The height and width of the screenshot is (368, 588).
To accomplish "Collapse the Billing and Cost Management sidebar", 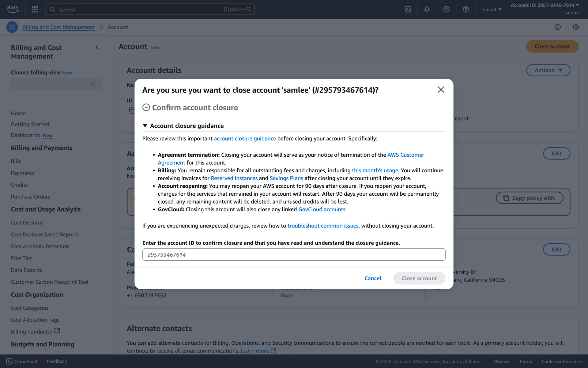I will pos(97,47).
